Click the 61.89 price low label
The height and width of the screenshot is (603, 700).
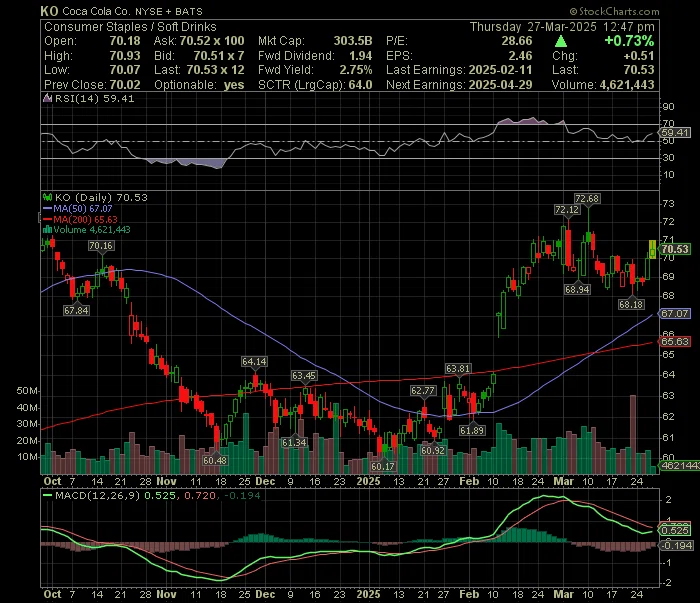coord(472,430)
